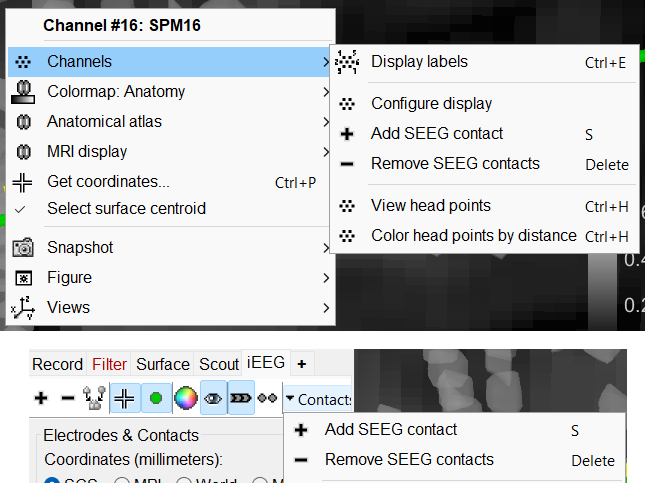Click the electrode merge/hierarchy icon in toolbar
The image size is (645, 483).
96,398
